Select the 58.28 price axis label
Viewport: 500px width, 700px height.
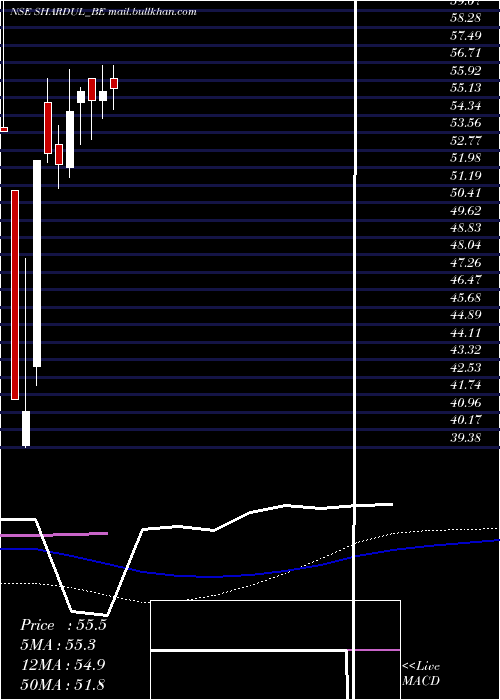[x=465, y=18]
